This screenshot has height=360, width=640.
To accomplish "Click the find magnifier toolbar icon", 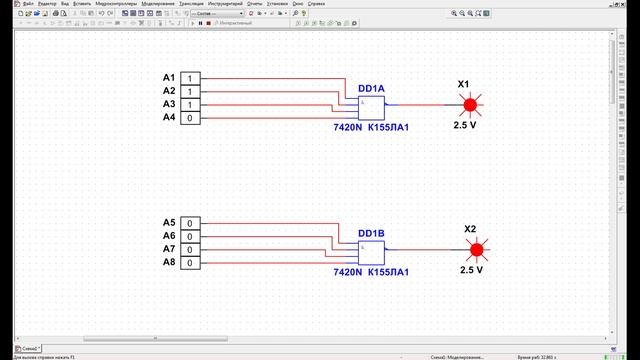I will pos(296,13).
